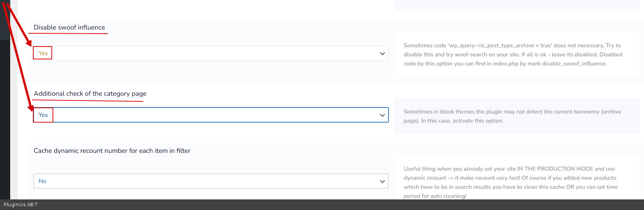
Task: Click the 'No' value in cache recount field
Action: (42, 181)
